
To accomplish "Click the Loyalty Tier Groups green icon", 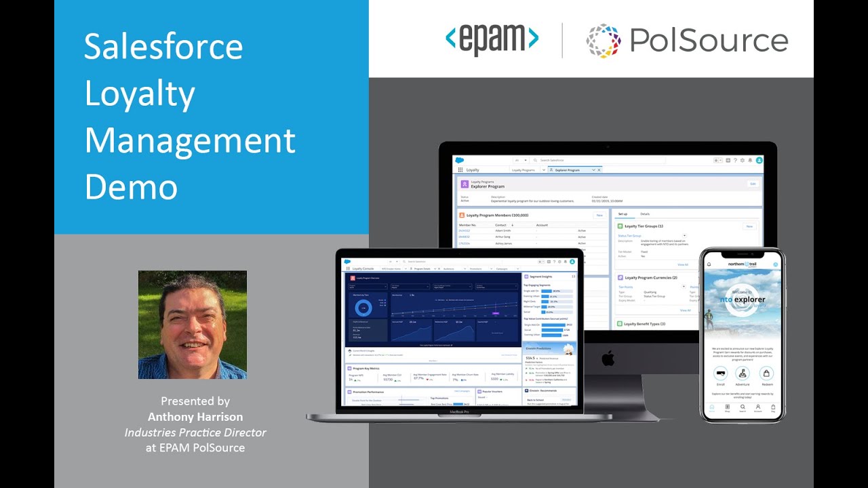I will point(620,226).
